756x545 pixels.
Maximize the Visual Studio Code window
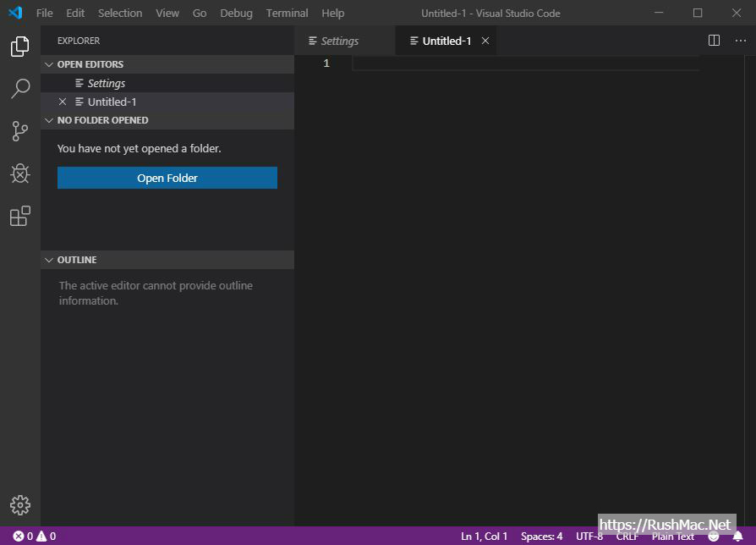point(698,13)
